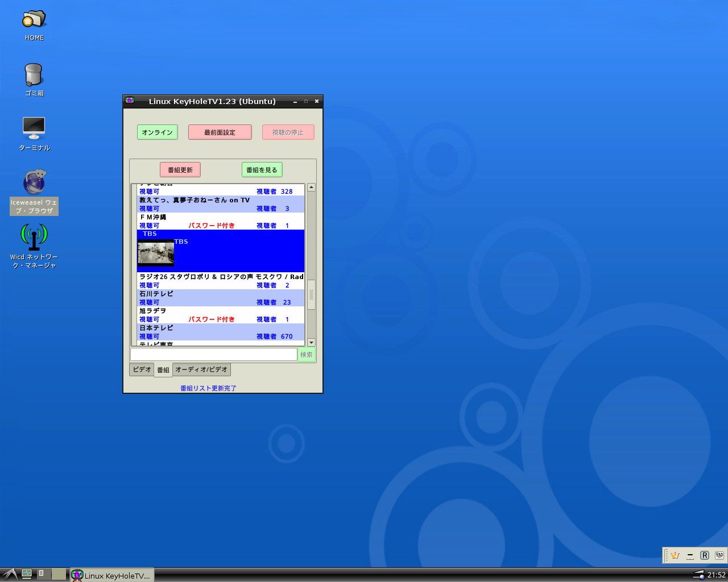
Task: Select the ラジオ26 スタヴロポリ channel row
Action: pos(221,281)
